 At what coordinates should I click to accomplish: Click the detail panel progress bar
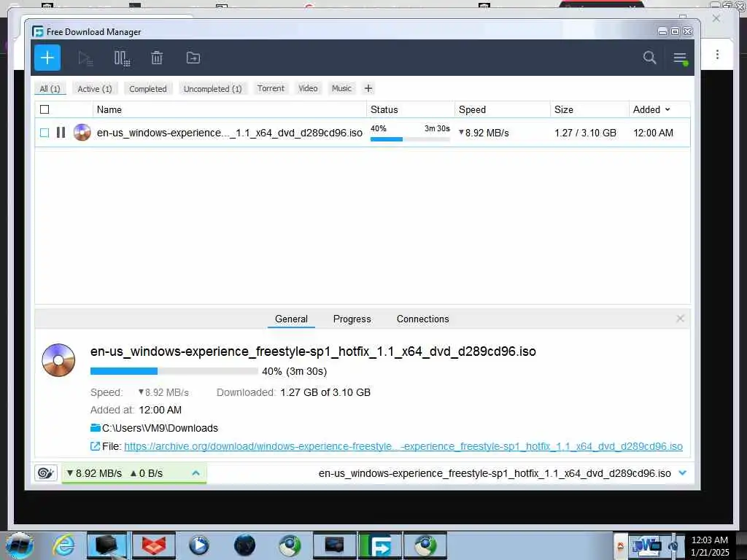click(174, 371)
